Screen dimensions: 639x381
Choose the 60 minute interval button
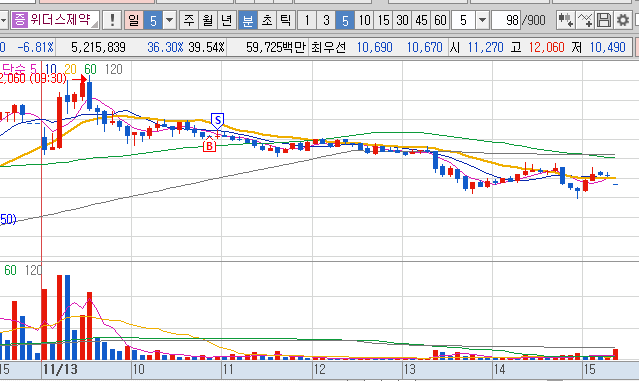(x=440, y=20)
